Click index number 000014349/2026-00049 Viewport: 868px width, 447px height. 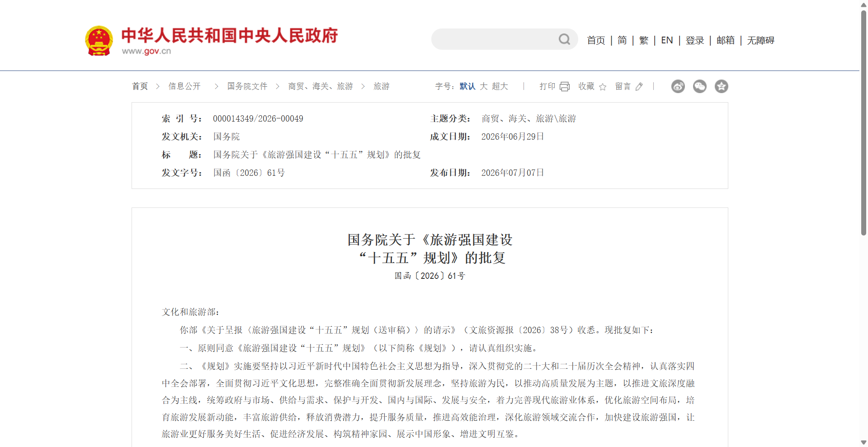point(258,118)
